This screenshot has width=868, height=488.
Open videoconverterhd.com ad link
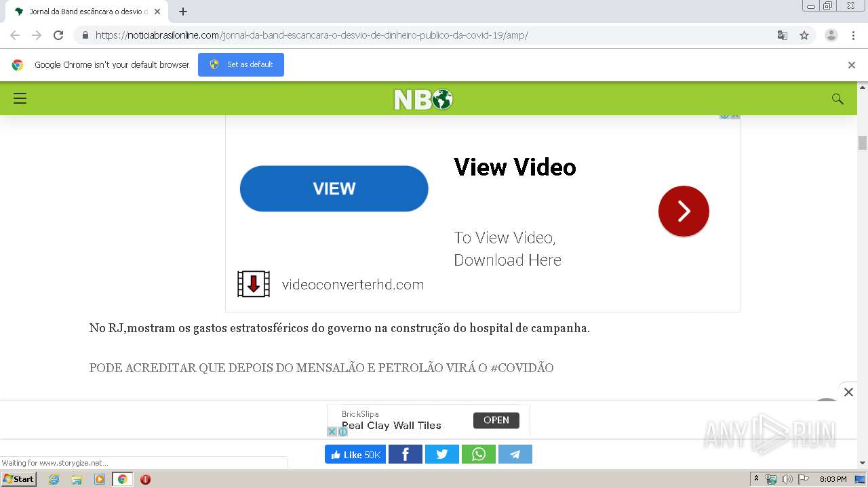pos(353,285)
